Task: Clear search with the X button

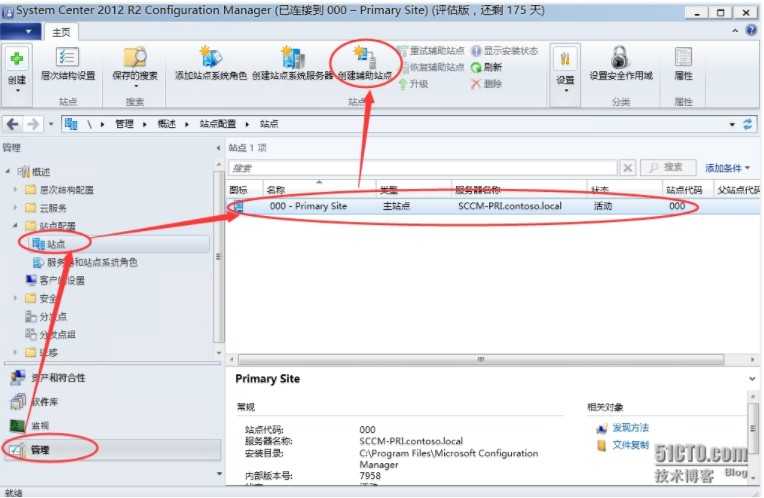Action: 628,168
